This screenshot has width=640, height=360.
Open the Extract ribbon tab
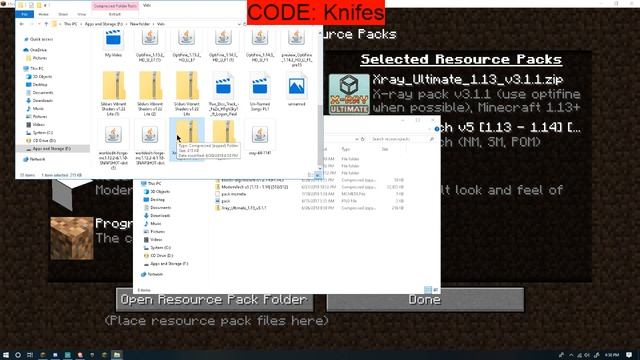coord(115,14)
